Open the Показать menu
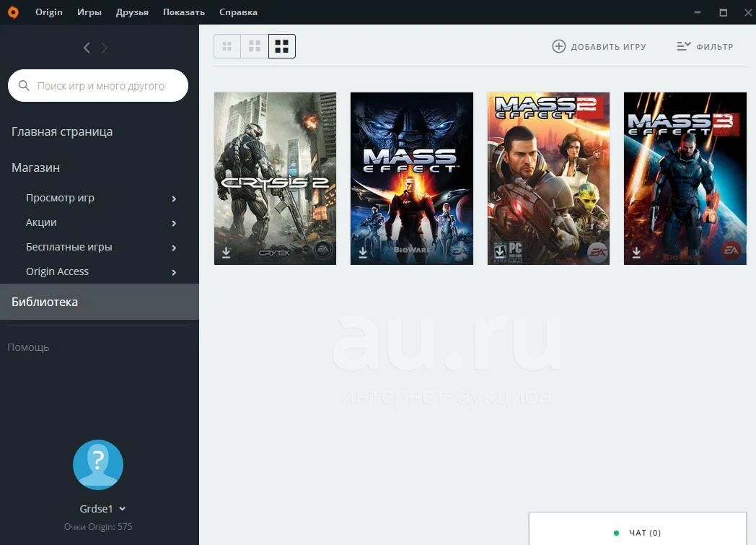 click(x=184, y=12)
